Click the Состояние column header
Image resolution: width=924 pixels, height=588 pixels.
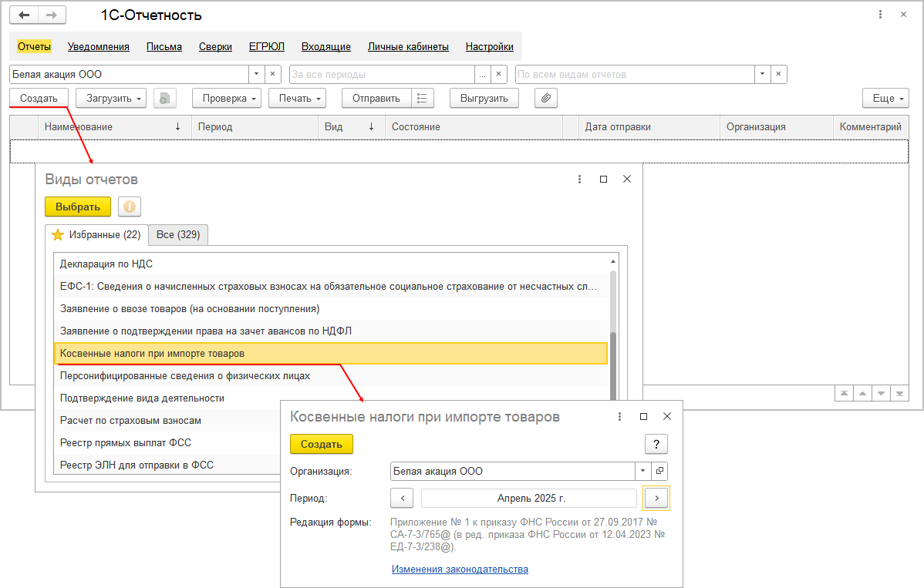[474, 126]
